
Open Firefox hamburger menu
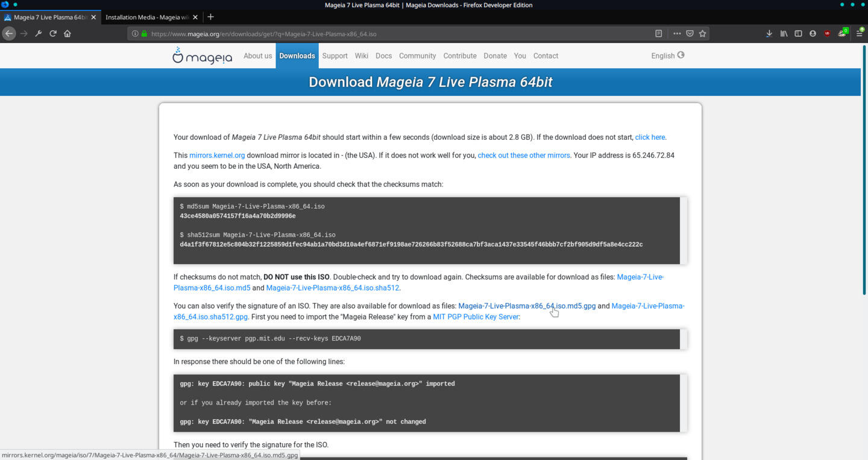click(x=860, y=34)
